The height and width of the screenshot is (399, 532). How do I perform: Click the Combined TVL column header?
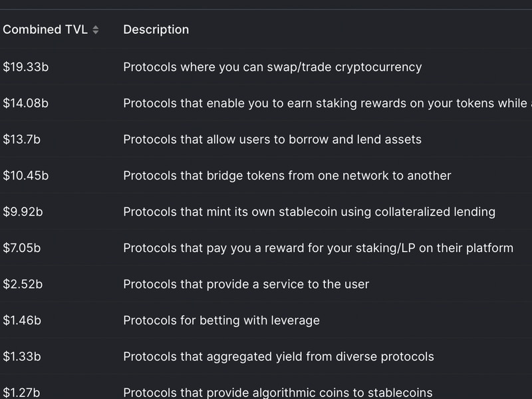45,29
